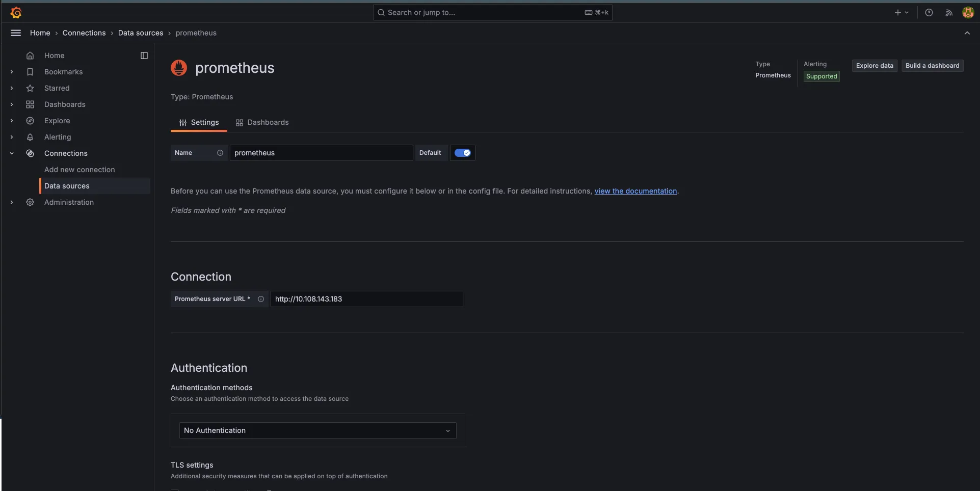Click the Grafana logo icon

coord(16,12)
